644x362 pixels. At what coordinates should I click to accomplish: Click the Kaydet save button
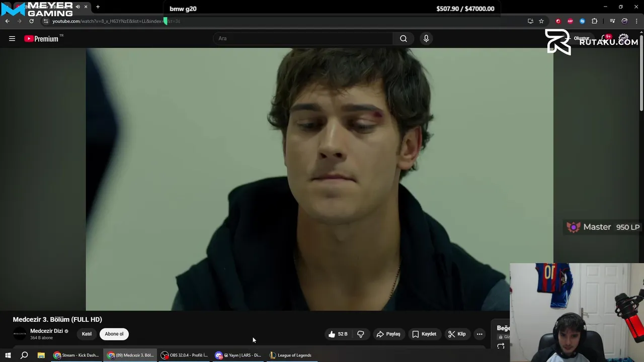coord(424,334)
